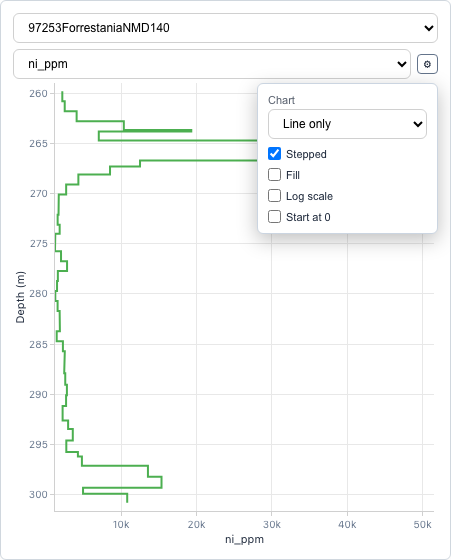Screen dimensions: 451x560
Task: Enable the Start at 0 checkbox
Action: [274, 217]
